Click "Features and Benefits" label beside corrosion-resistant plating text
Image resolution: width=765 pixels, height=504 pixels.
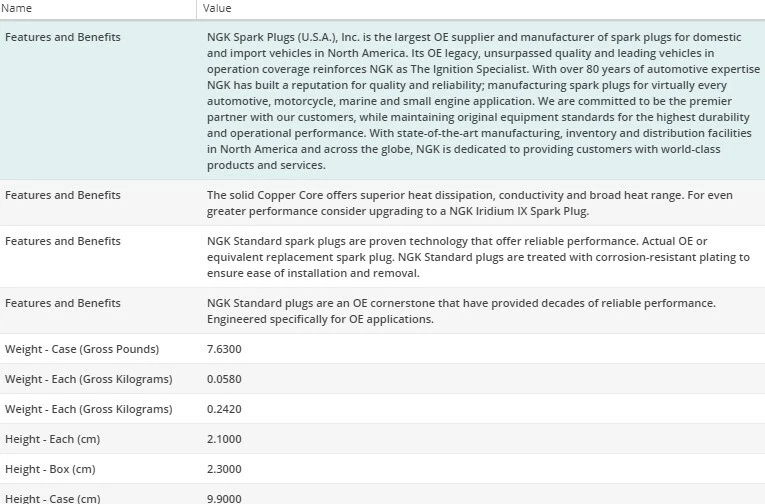(x=62, y=241)
